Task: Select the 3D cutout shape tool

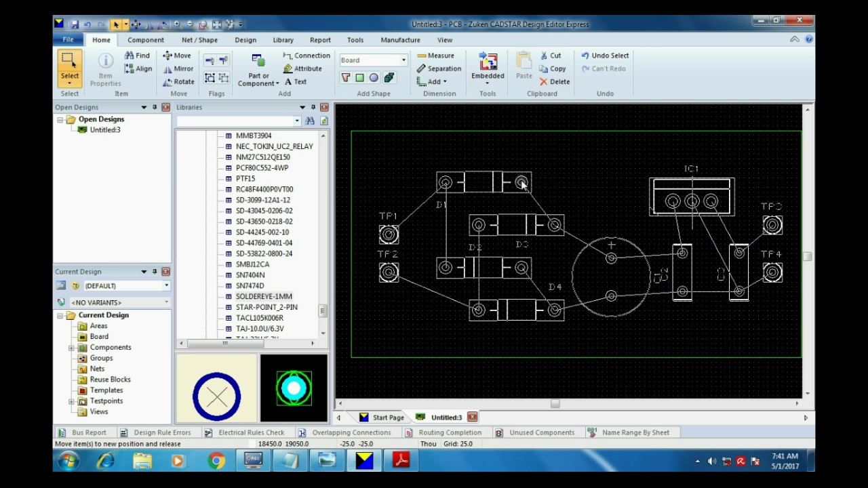Action: coord(390,78)
